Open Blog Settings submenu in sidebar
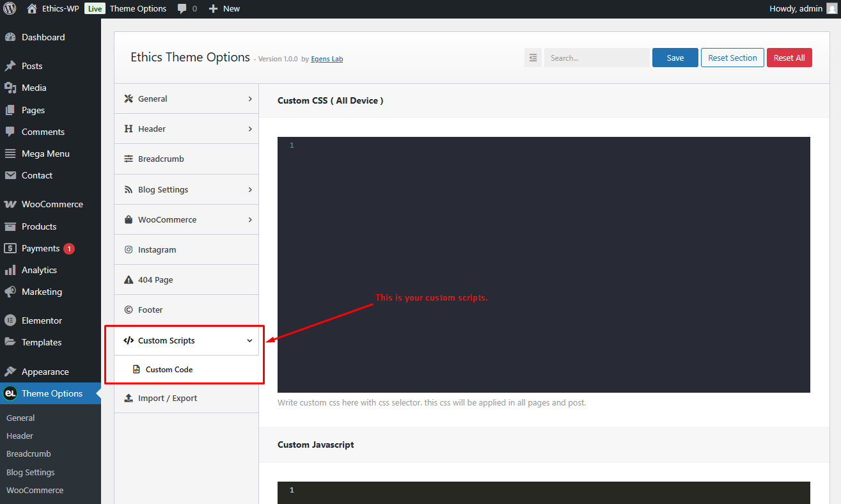Viewport: 841px width, 504px height. tap(31, 472)
